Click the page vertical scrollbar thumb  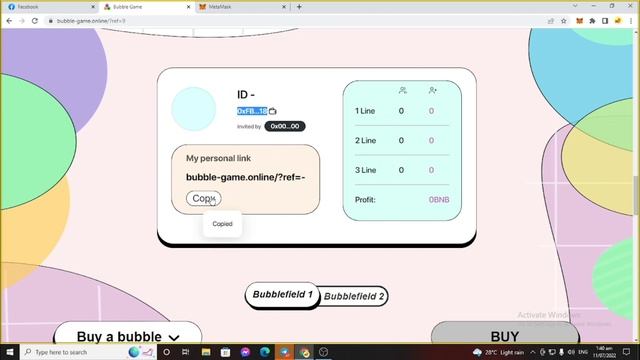636,195
